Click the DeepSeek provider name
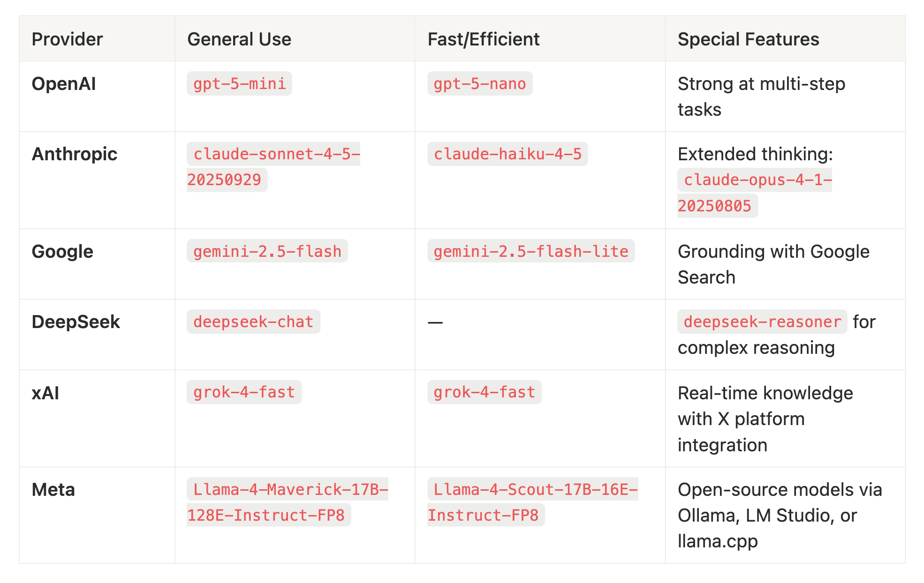924x583 pixels. pyautogui.click(x=76, y=322)
